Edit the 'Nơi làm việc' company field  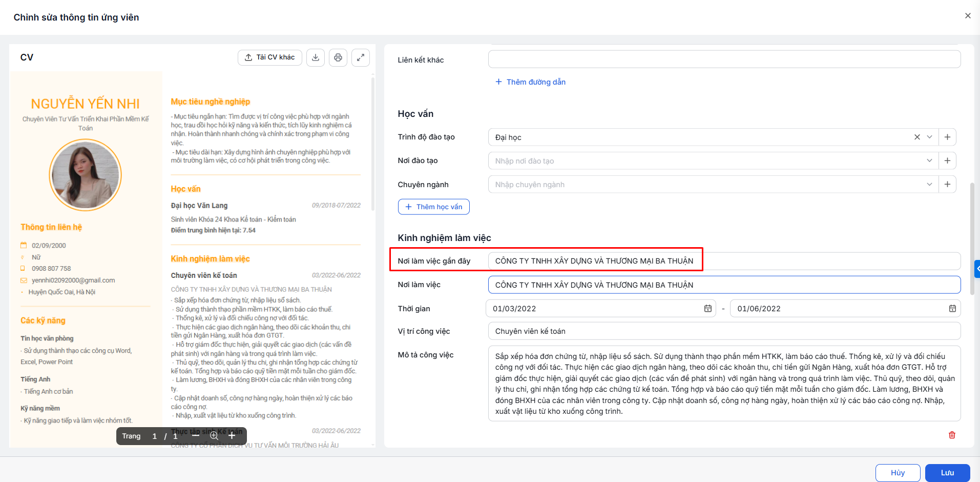pyautogui.click(x=724, y=285)
